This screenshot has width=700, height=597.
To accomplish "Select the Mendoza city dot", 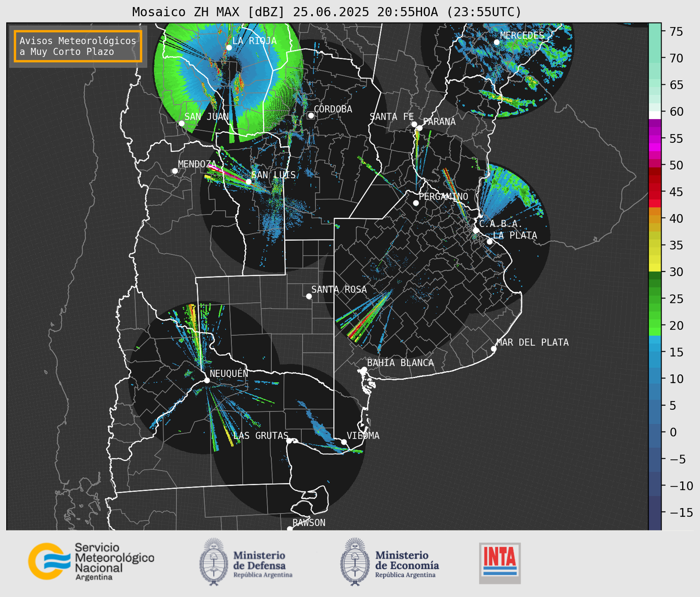I will (x=175, y=171).
